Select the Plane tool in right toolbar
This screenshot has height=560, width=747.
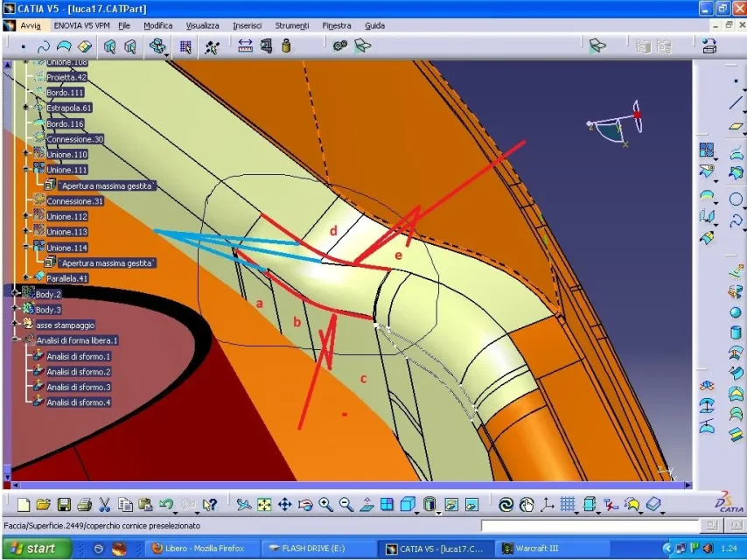pyautogui.click(x=736, y=126)
